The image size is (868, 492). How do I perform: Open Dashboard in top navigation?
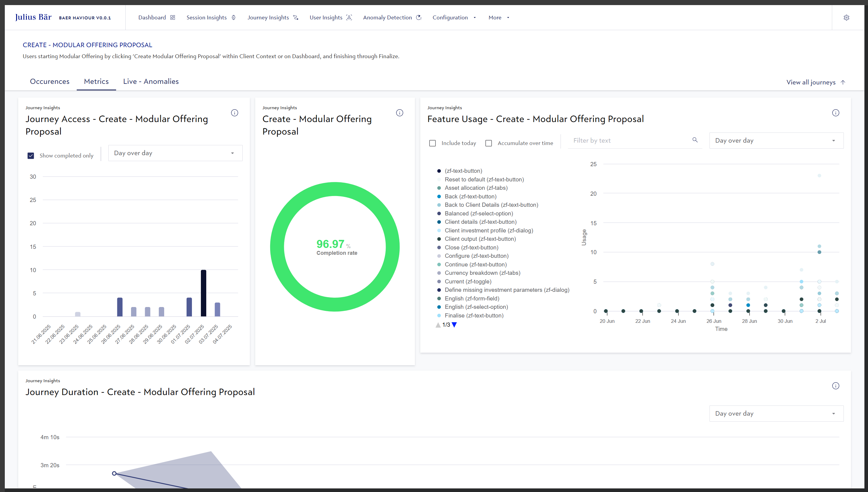[x=152, y=18]
